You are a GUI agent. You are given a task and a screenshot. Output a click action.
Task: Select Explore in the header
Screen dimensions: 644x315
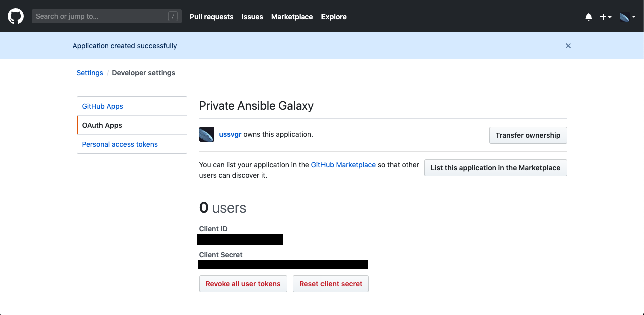(x=334, y=17)
